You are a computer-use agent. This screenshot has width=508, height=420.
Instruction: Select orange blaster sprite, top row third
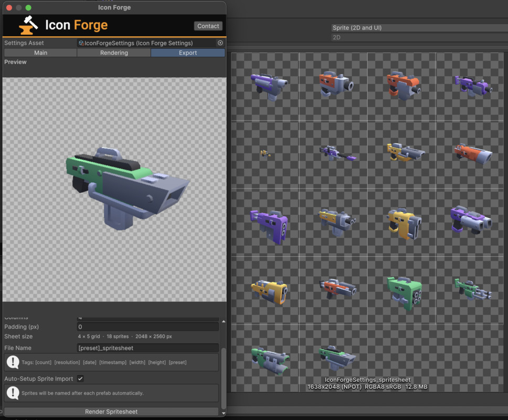(x=404, y=86)
